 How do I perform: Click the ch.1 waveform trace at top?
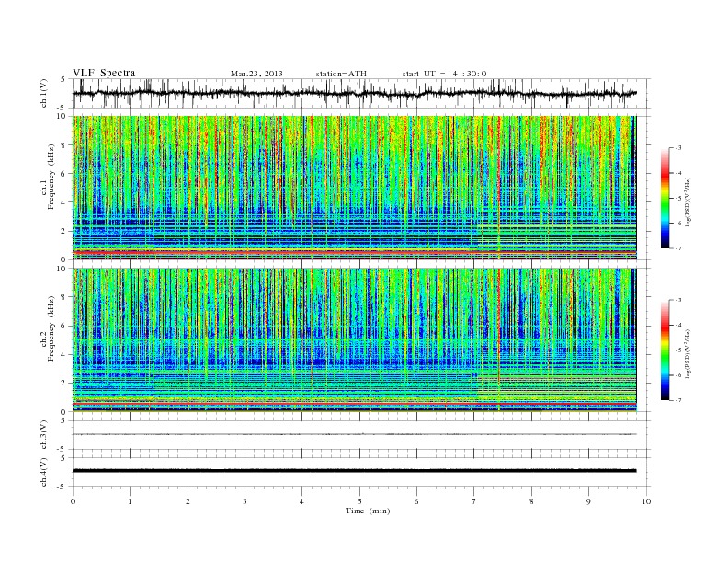[355, 93]
